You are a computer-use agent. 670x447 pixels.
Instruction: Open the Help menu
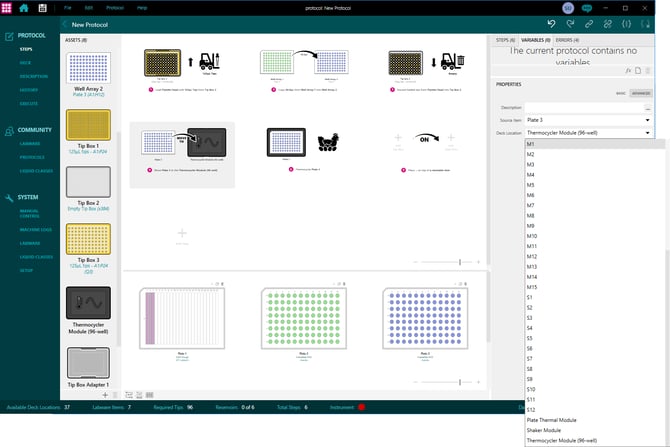coord(142,8)
